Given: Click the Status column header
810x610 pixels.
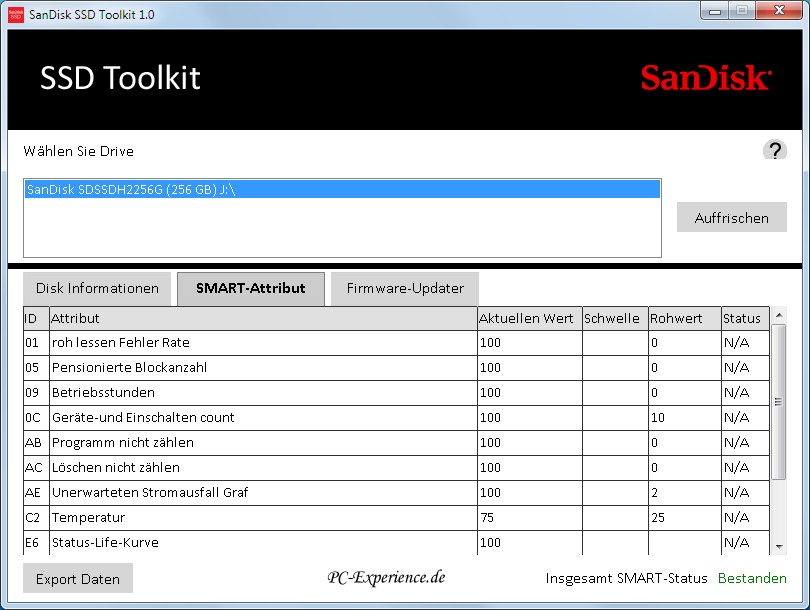Looking at the screenshot, I should [745, 318].
